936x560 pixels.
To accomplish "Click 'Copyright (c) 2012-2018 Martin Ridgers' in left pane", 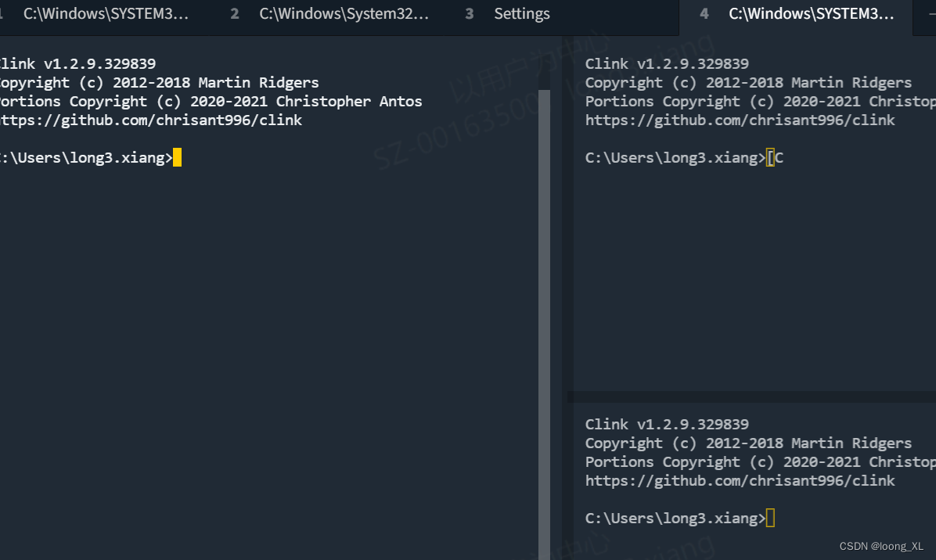I will 159,82.
